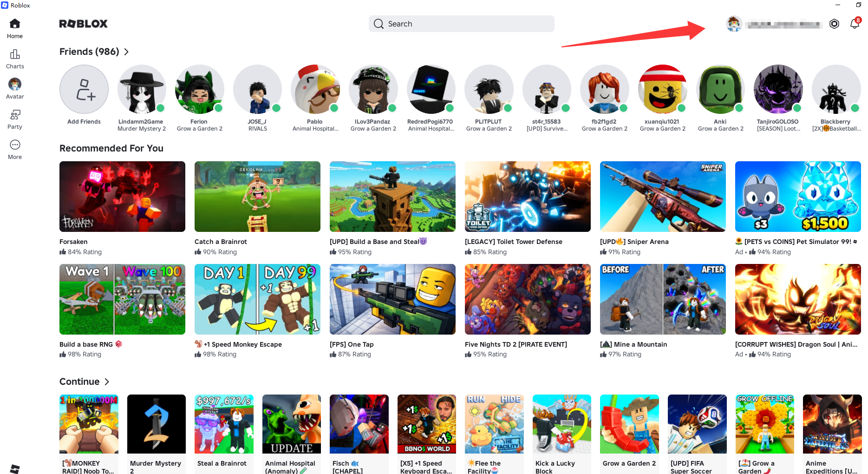Continue playing Flee the Facility
Screen dimensions: 868x474
494,424
